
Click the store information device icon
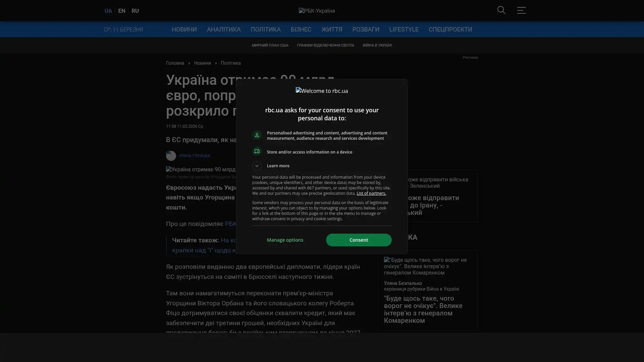[257, 152]
